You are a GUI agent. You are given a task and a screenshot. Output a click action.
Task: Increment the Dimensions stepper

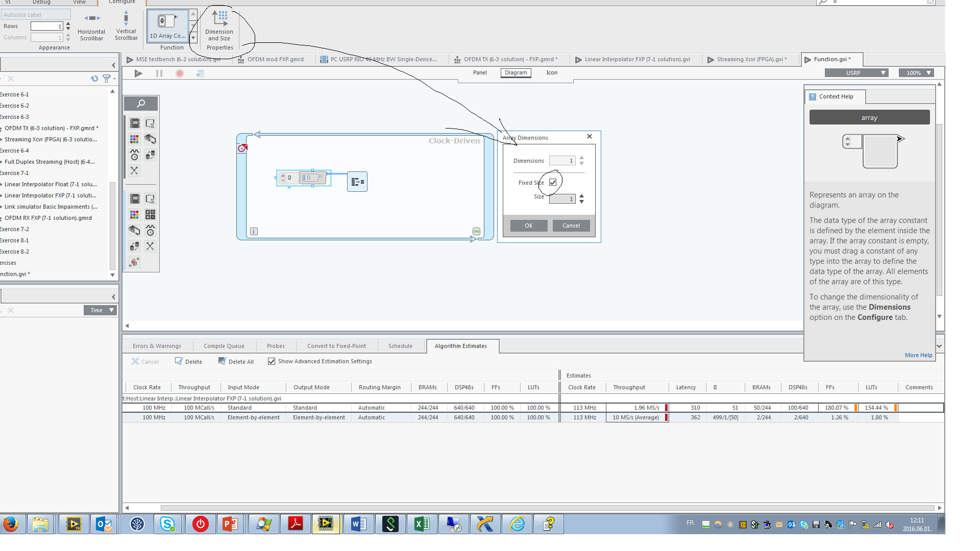tap(581, 158)
